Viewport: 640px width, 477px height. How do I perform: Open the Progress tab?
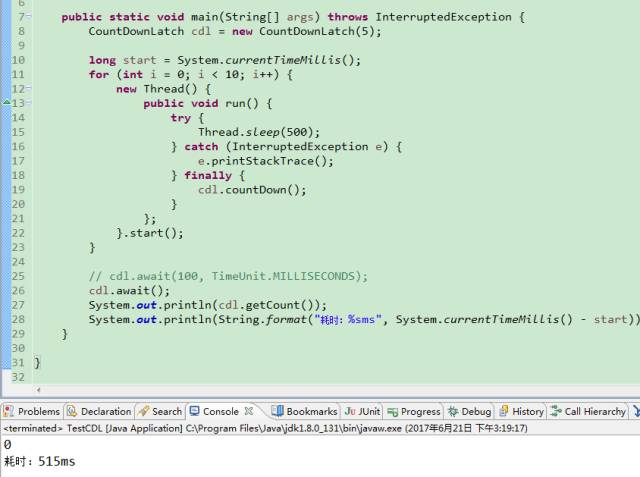click(414, 411)
